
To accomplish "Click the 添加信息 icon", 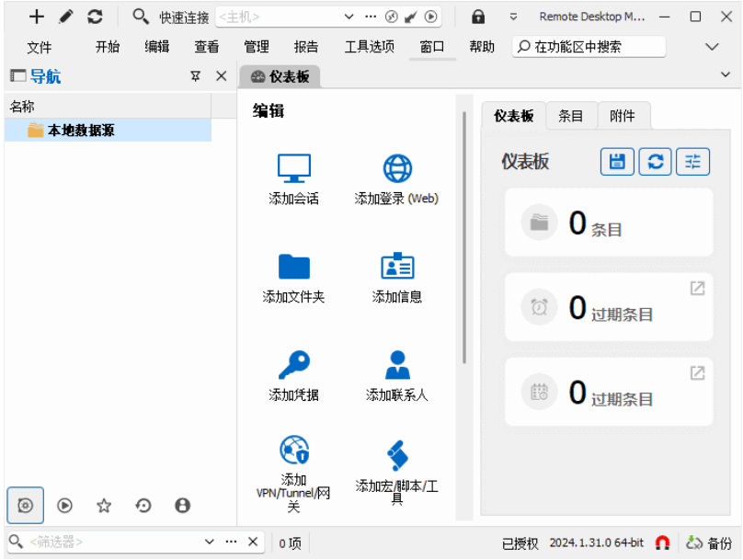I will pos(396,267).
